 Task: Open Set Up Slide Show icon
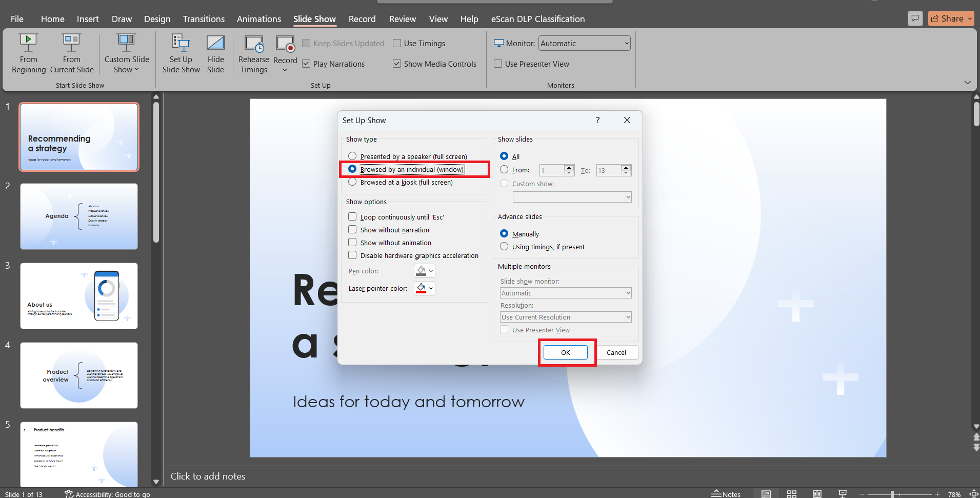[181, 53]
